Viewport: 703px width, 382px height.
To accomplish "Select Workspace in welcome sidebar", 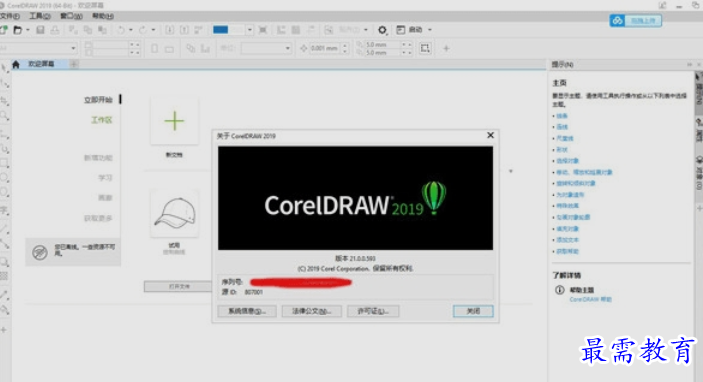I will click(102, 120).
